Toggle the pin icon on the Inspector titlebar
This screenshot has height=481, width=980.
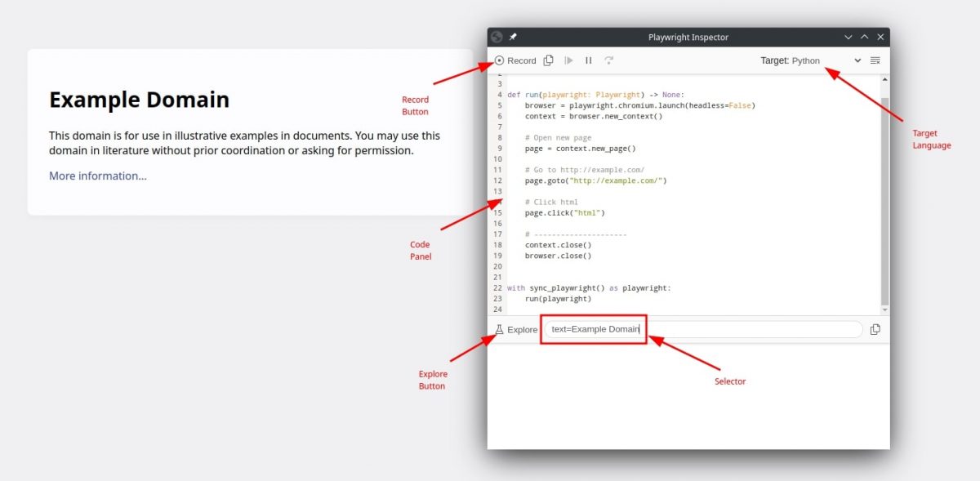pyautogui.click(x=512, y=37)
